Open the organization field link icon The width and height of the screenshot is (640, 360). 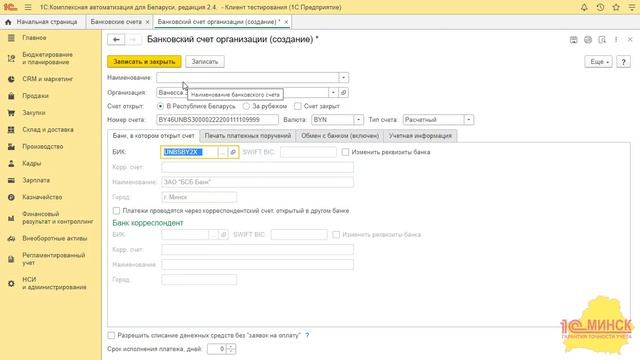pyautogui.click(x=344, y=93)
